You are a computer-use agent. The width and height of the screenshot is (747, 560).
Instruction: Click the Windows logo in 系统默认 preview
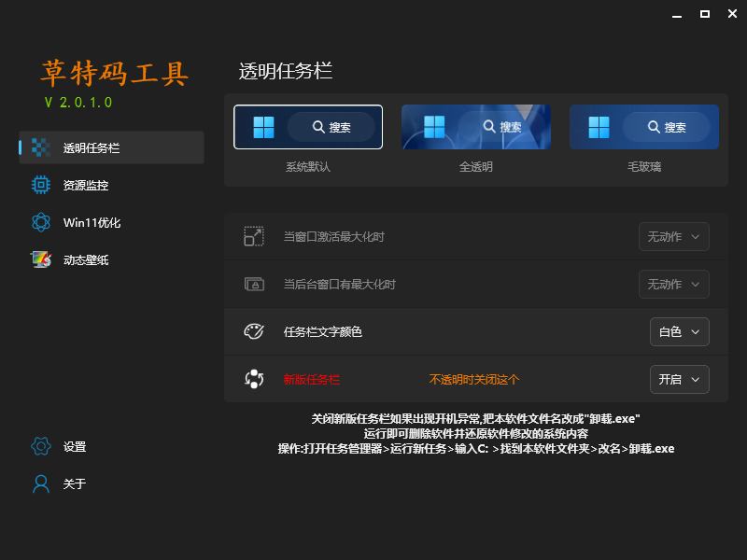(x=264, y=127)
